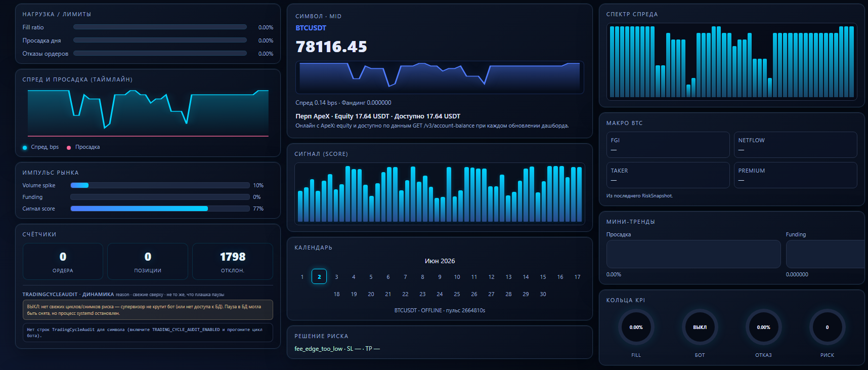
Task: Click the fee_edge_too_low risk decision text
Action: [x=337, y=349]
